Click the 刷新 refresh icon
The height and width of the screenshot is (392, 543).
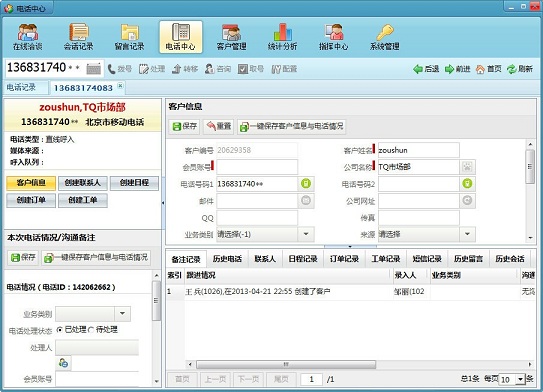point(511,69)
